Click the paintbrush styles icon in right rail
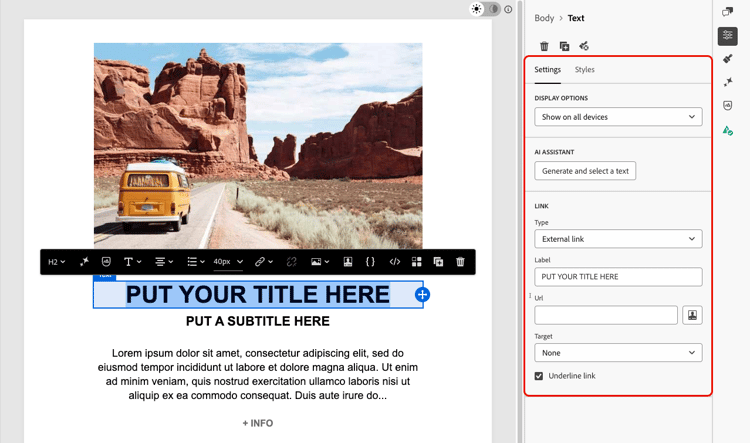Image resolution: width=750 pixels, height=443 pixels. [728, 59]
